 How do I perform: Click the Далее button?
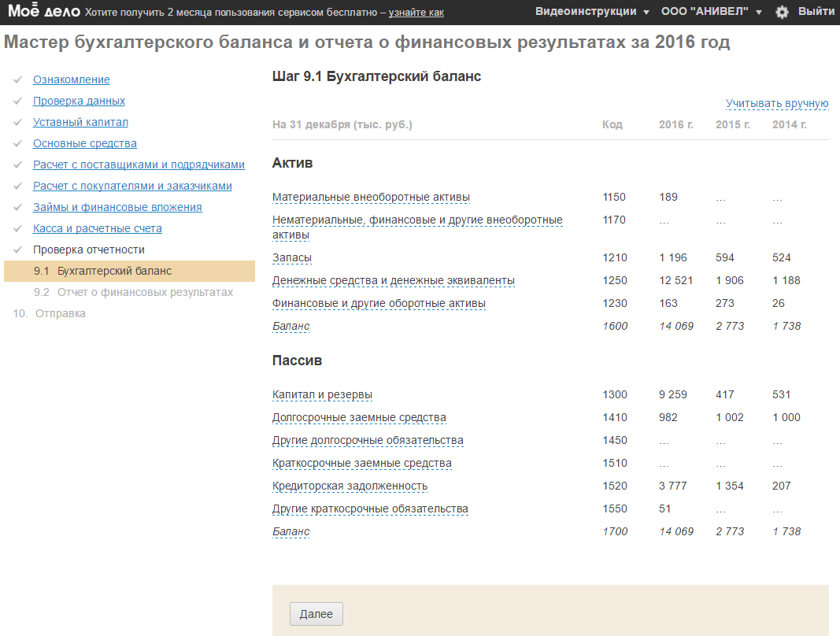coord(316,614)
